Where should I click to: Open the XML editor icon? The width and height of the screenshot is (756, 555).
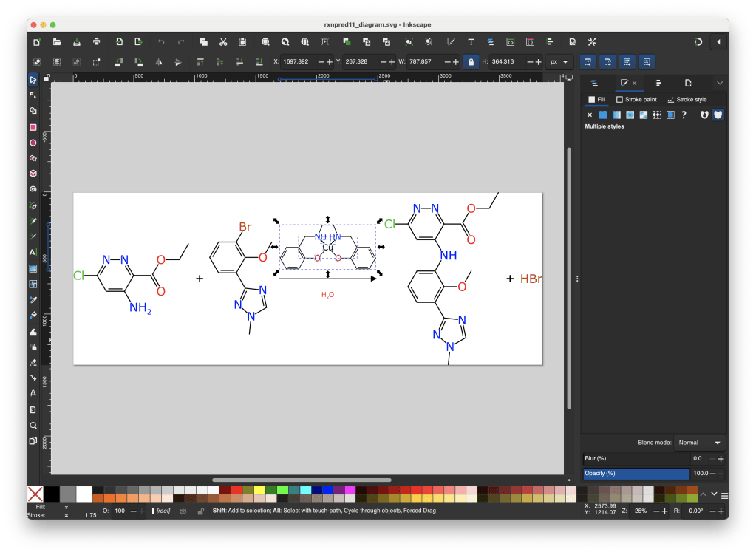point(510,41)
